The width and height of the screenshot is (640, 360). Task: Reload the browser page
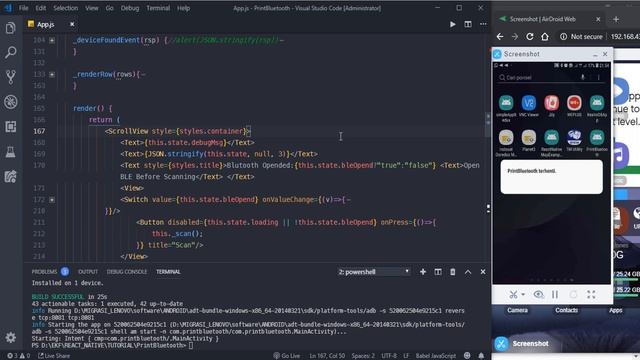coord(530,37)
